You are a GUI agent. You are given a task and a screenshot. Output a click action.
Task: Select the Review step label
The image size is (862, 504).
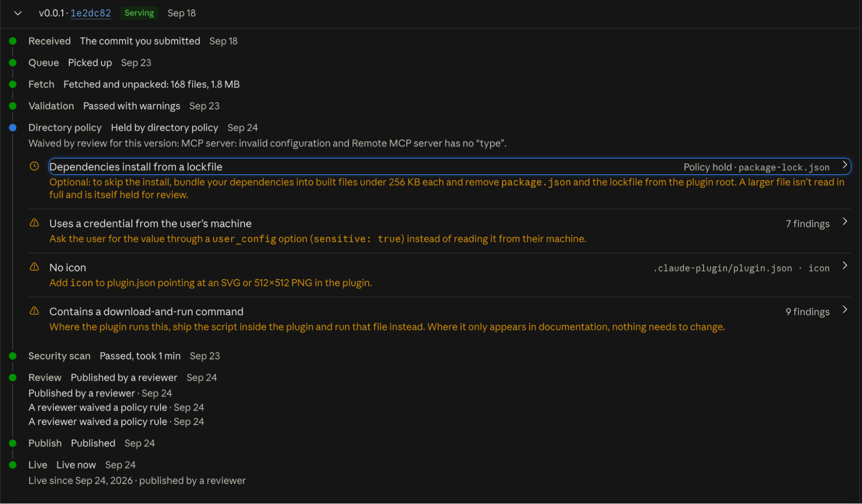(45, 378)
